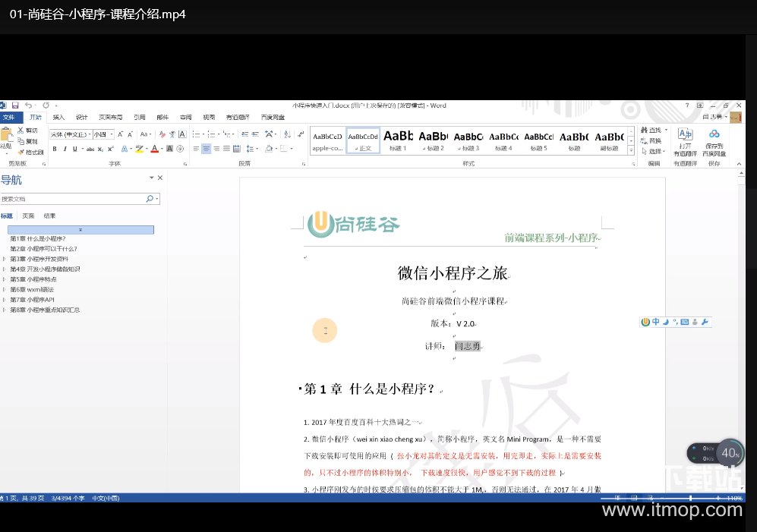This screenshot has height=532, width=757.
Task: Open the font name dropdown (宋体)
Action: click(70, 134)
